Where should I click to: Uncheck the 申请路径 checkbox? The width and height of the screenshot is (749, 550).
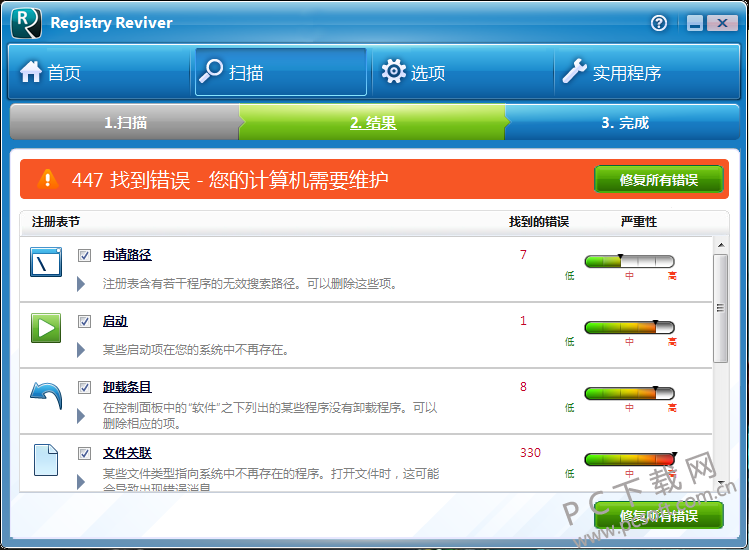point(85,256)
